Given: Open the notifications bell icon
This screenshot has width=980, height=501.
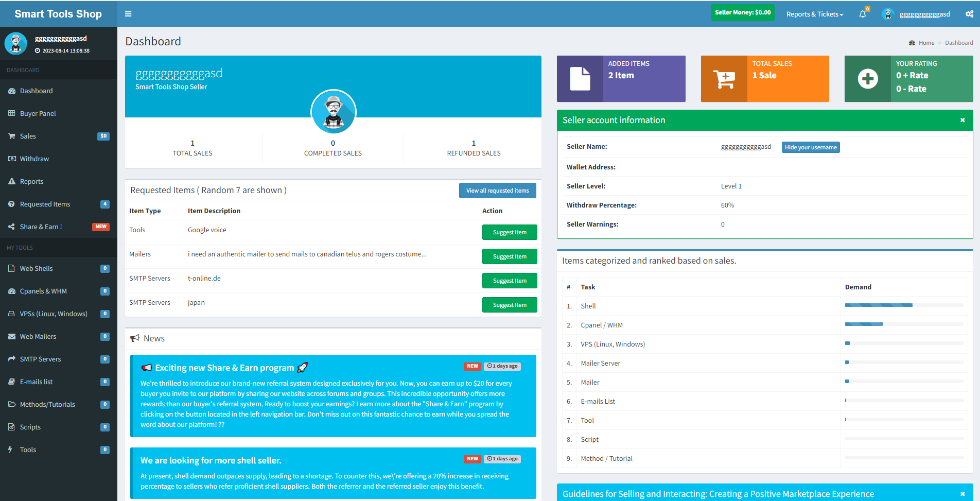Looking at the screenshot, I should [x=863, y=14].
